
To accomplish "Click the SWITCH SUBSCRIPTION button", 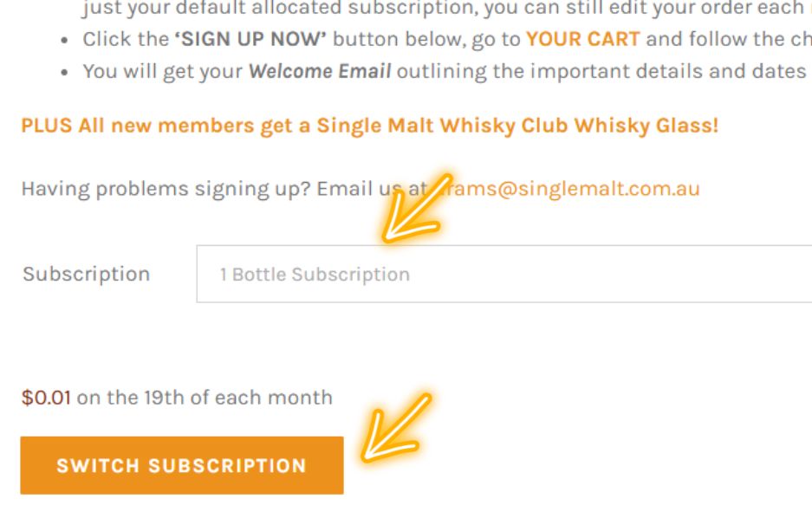I will pyautogui.click(x=181, y=465).
